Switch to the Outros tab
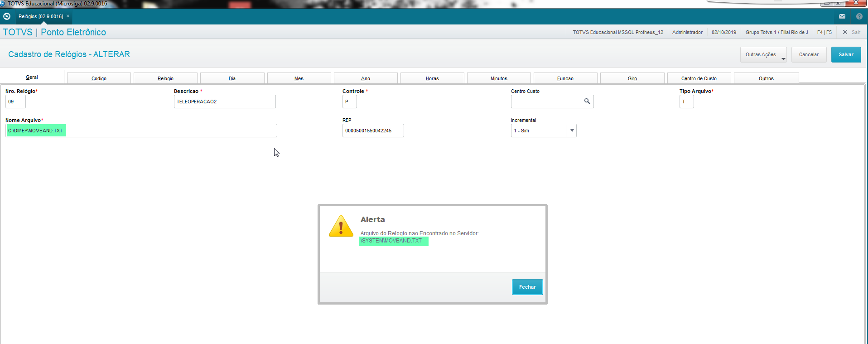This screenshot has width=868, height=344. [x=766, y=78]
